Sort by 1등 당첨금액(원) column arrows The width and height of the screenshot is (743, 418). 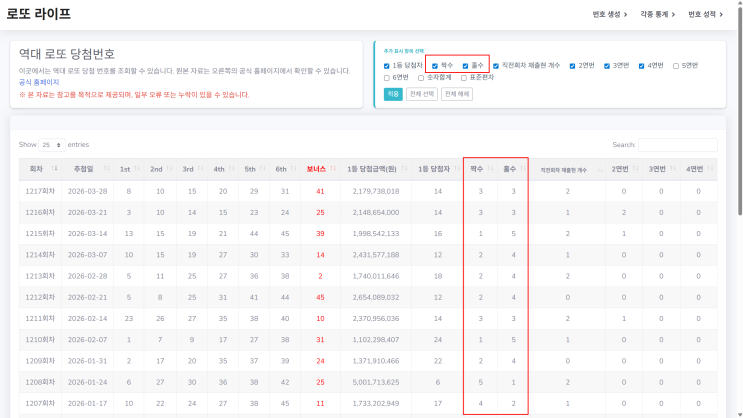(x=404, y=169)
